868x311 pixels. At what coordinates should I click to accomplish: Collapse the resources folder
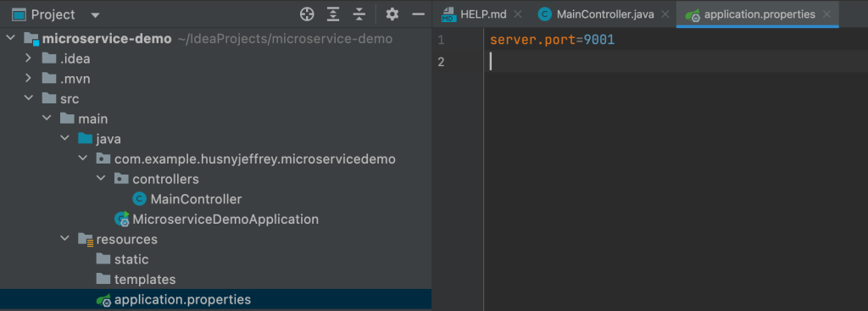(x=64, y=239)
